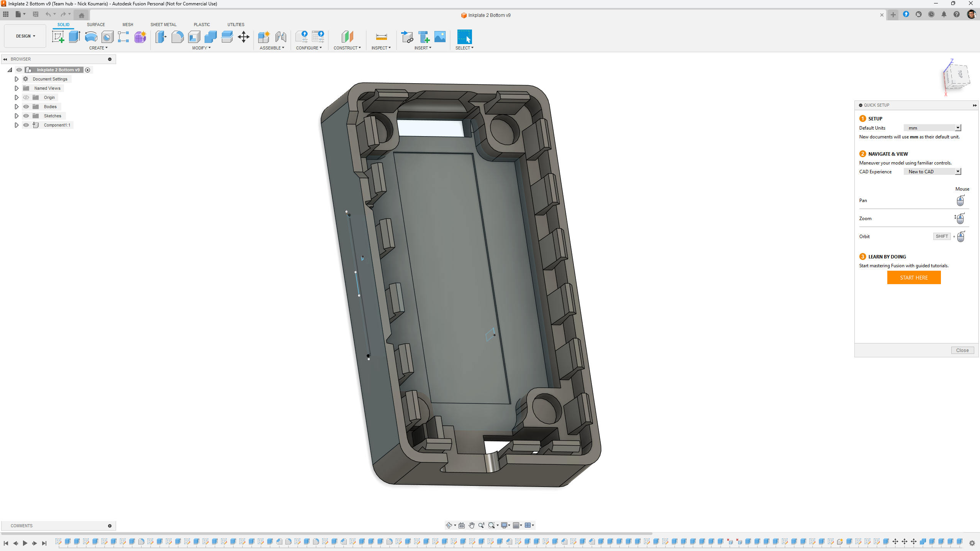The width and height of the screenshot is (980, 551).
Task: Expand Component1:1 in the browser
Action: coord(16,125)
